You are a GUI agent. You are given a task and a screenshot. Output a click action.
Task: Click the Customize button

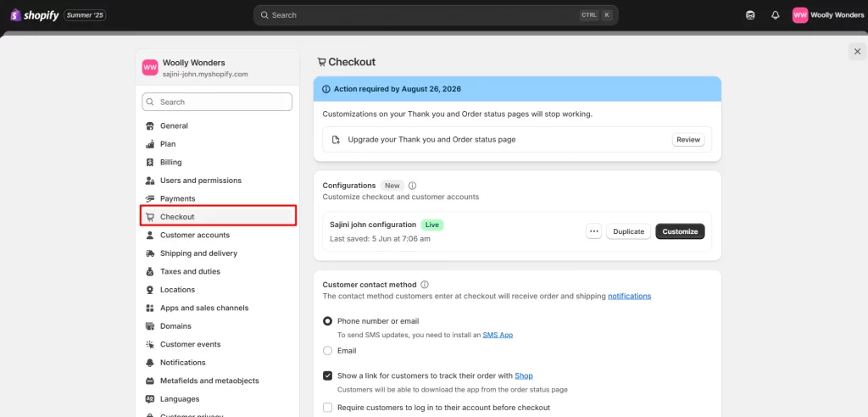tap(680, 231)
